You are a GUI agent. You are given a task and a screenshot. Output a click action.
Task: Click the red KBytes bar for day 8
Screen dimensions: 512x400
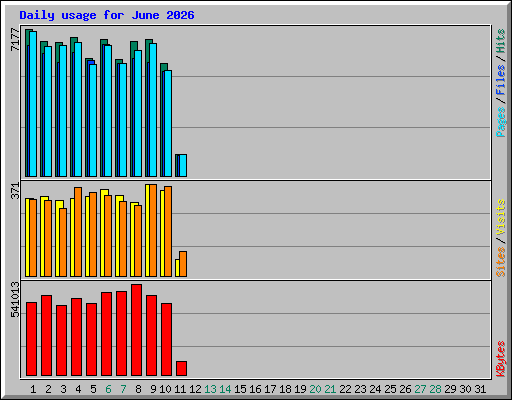pos(137,330)
